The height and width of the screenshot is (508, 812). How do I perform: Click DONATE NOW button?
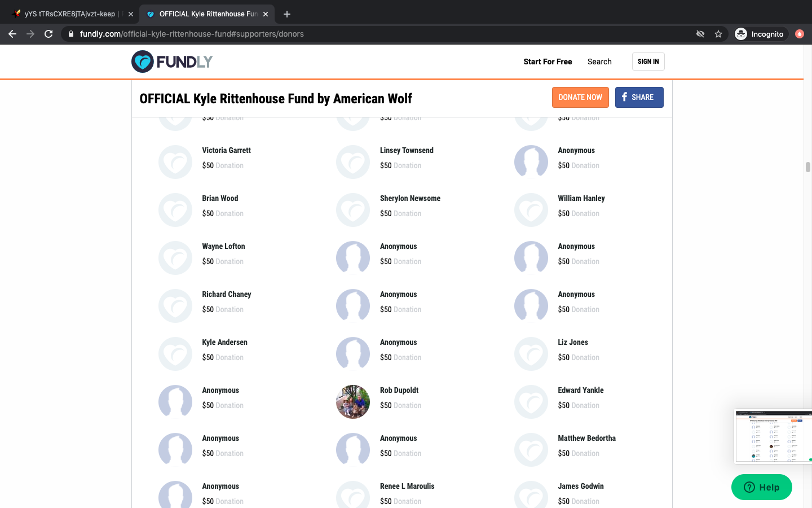(580, 97)
